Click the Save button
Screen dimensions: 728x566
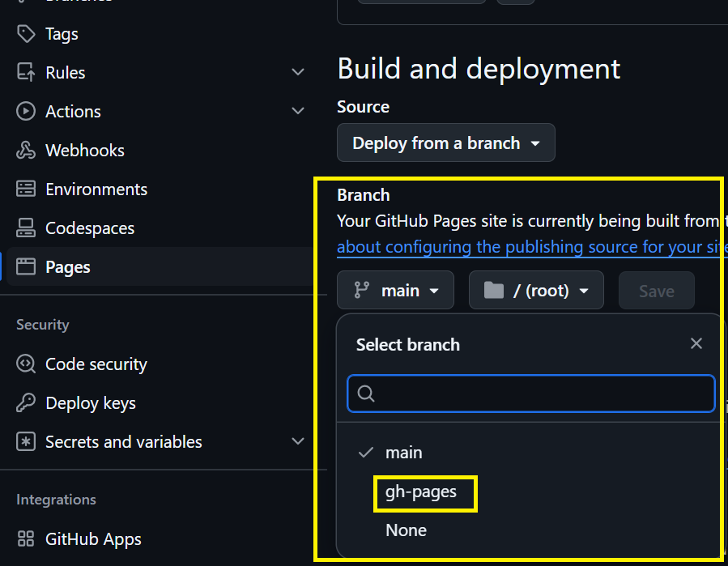point(657,291)
